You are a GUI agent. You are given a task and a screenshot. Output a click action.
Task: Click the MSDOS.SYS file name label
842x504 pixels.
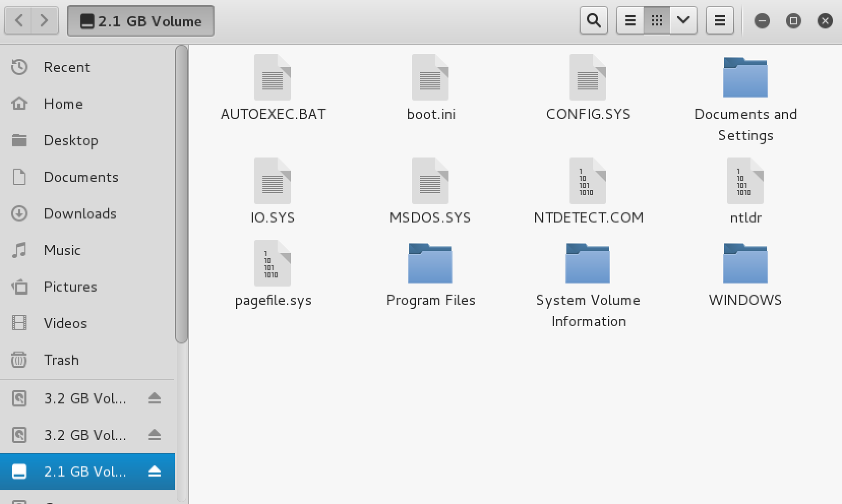pyautogui.click(x=430, y=217)
